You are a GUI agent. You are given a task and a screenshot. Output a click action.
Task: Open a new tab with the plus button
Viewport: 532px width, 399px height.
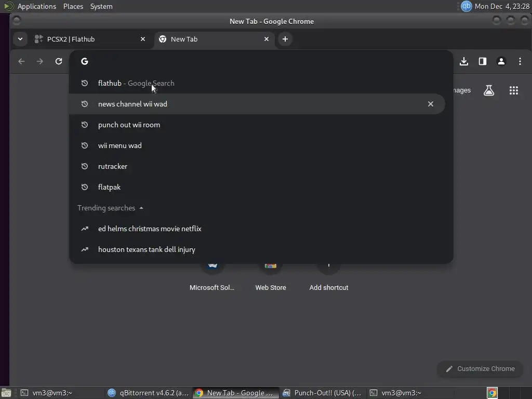click(x=285, y=39)
